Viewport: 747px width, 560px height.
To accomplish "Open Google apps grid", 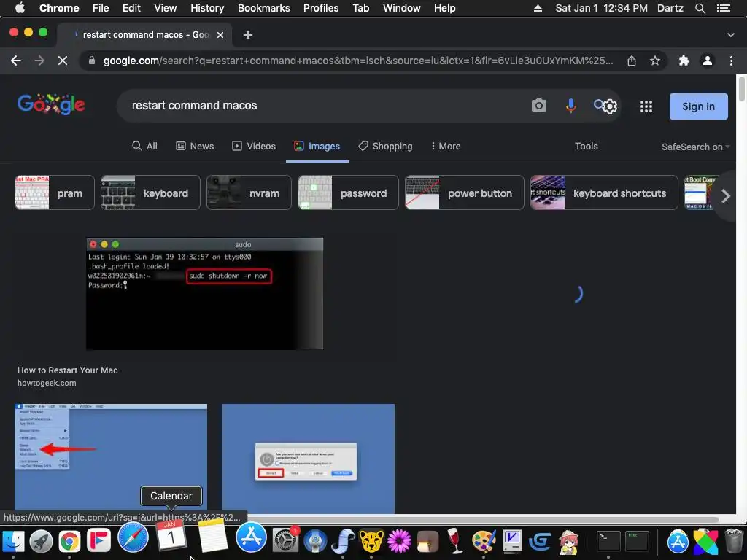I will coord(646,106).
